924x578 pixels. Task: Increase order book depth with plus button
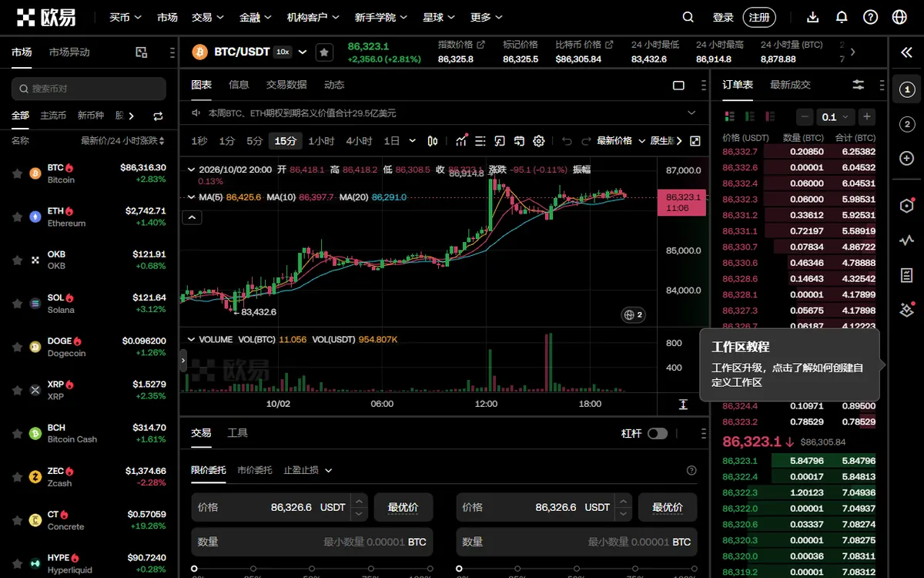click(867, 117)
